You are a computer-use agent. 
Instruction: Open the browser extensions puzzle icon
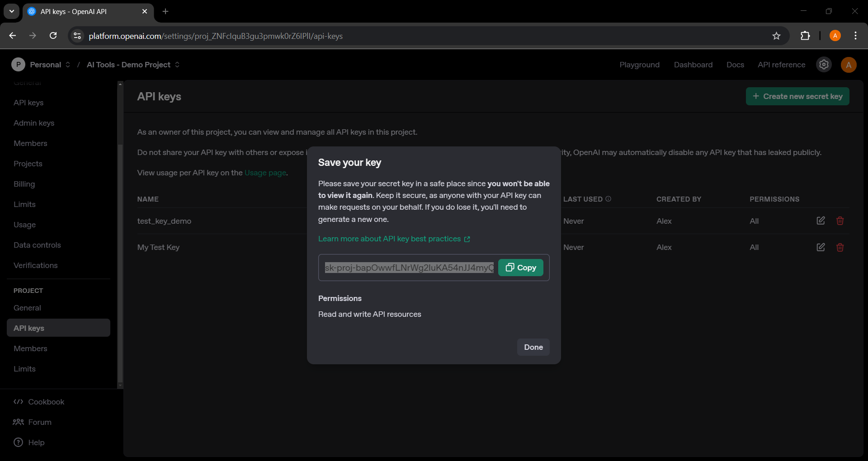click(805, 36)
